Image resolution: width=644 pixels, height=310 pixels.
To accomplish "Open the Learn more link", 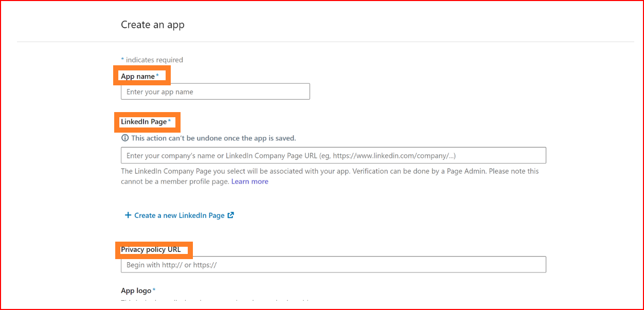I will 249,181.
